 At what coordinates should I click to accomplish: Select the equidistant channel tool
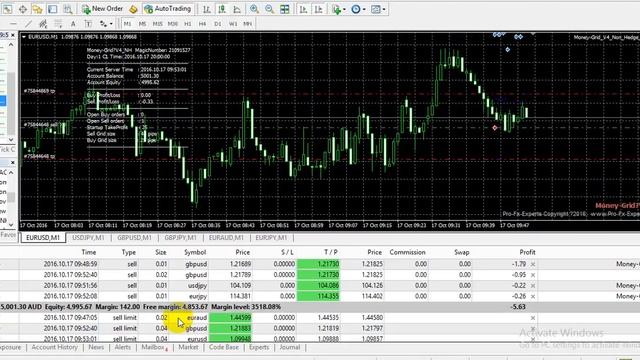43,24
